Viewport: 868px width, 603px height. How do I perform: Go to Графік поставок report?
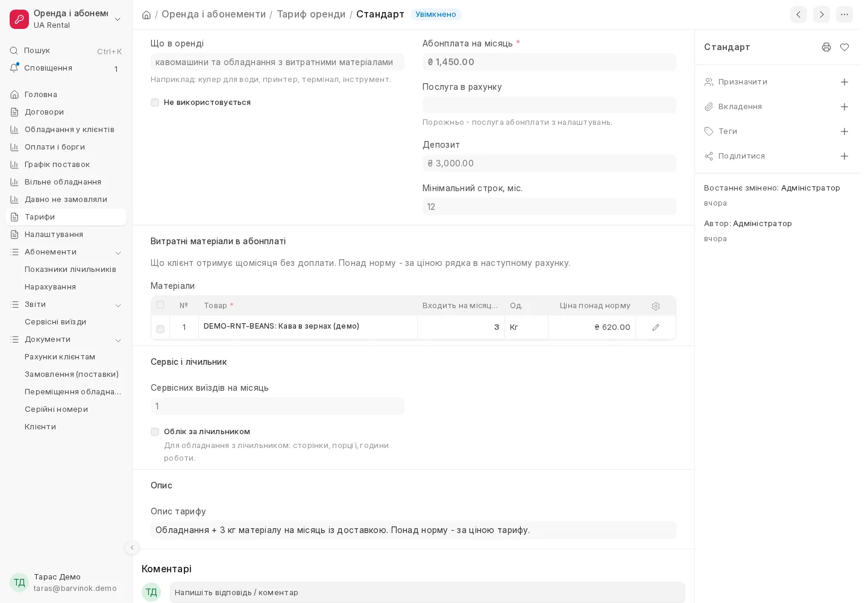[x=66, y=165]
